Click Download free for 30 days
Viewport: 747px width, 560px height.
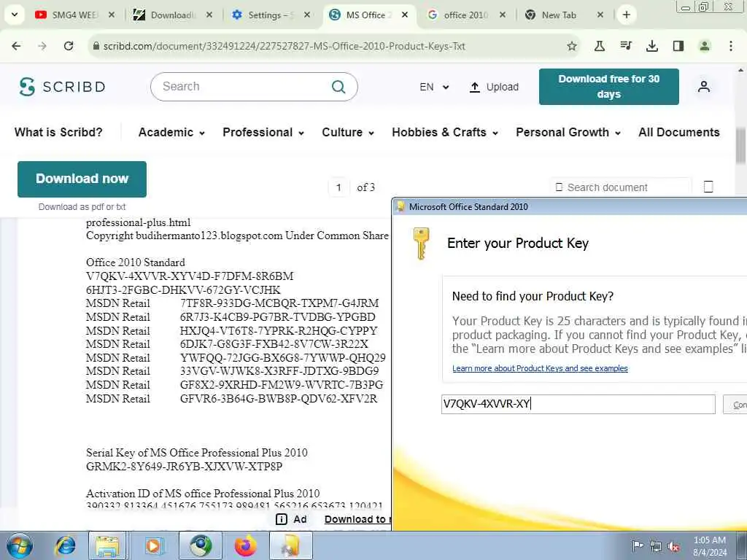point(609,87)
